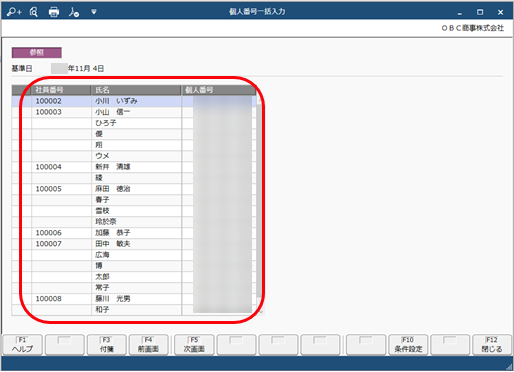Click the F5 次画面 button
The height and width of the screenshot is (372, 514).
(194, 345)
